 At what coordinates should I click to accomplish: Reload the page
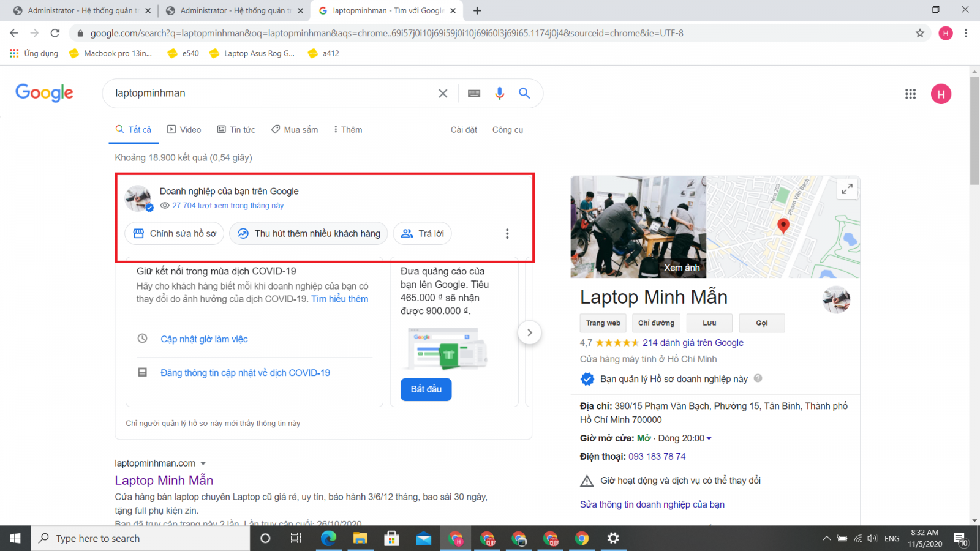pyautogui.click(x=55, y=33)
